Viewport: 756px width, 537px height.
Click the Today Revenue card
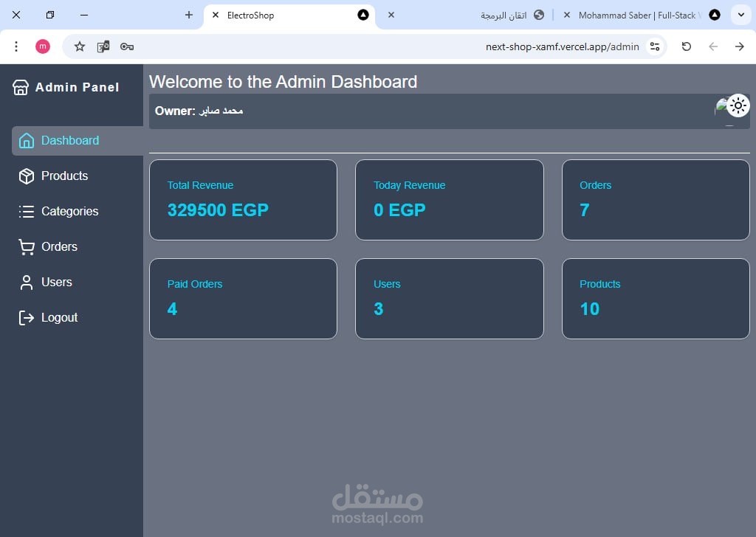click(450, 200)
